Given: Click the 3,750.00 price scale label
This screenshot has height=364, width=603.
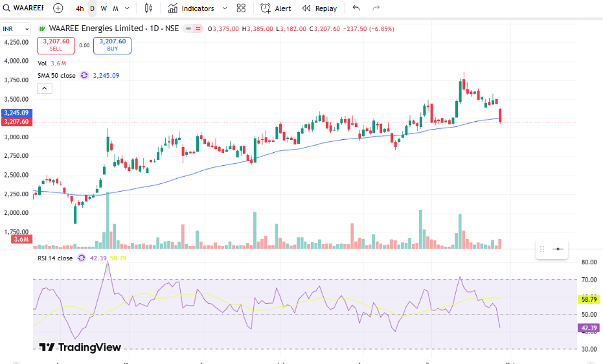Looking at the screenshot, I should [16, 80].
